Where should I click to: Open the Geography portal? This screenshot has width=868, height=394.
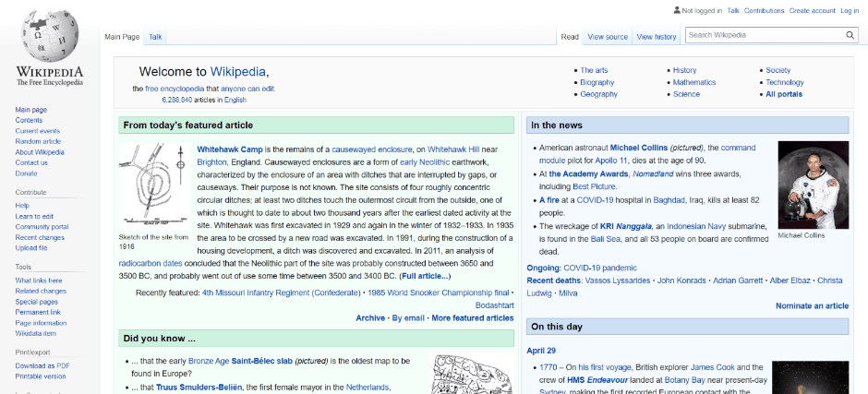click(x=598, y=94)
